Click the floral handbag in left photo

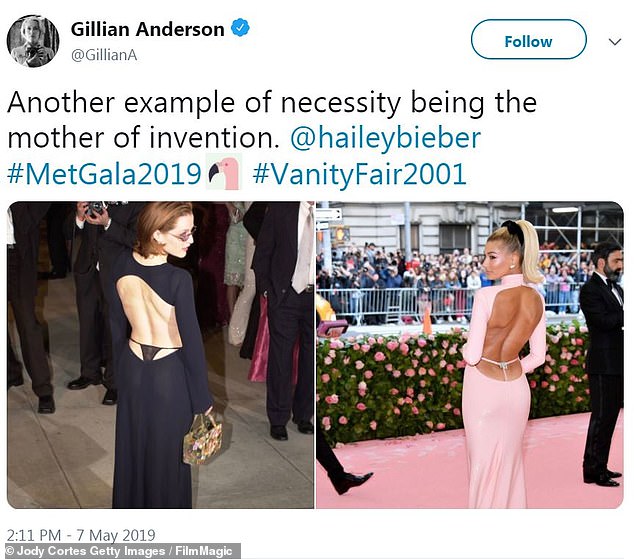click(x=202, y=440)
